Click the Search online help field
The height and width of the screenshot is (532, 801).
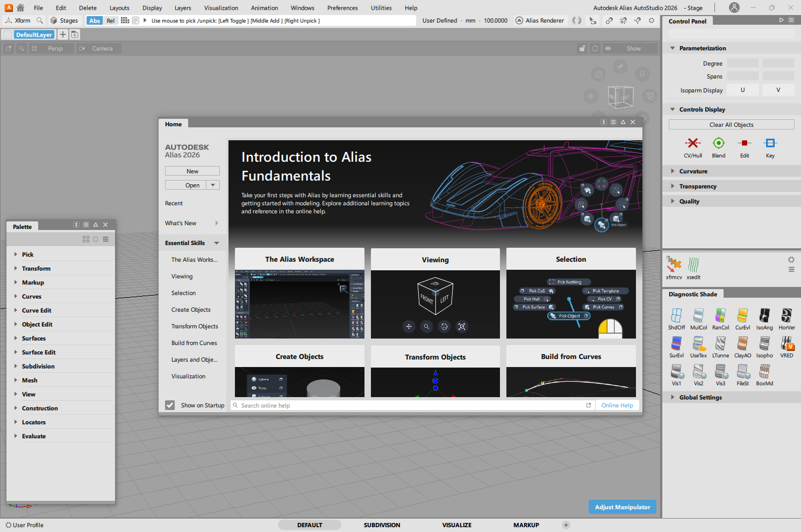pos(409,406)
